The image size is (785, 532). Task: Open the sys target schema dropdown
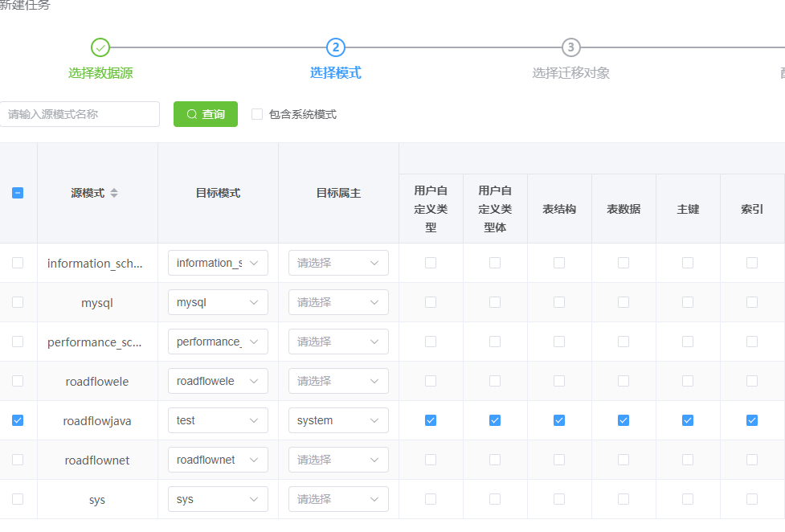pos(218,499)
